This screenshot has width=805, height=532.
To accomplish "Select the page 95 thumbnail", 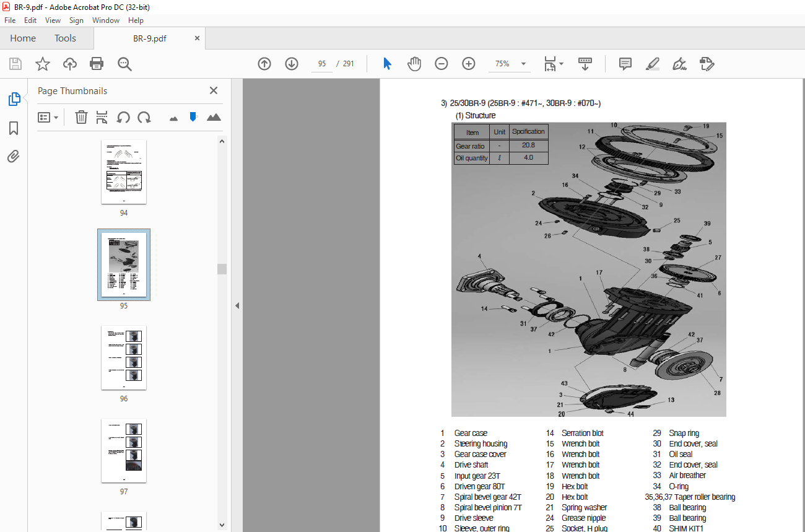I will [x=124, y=265].
